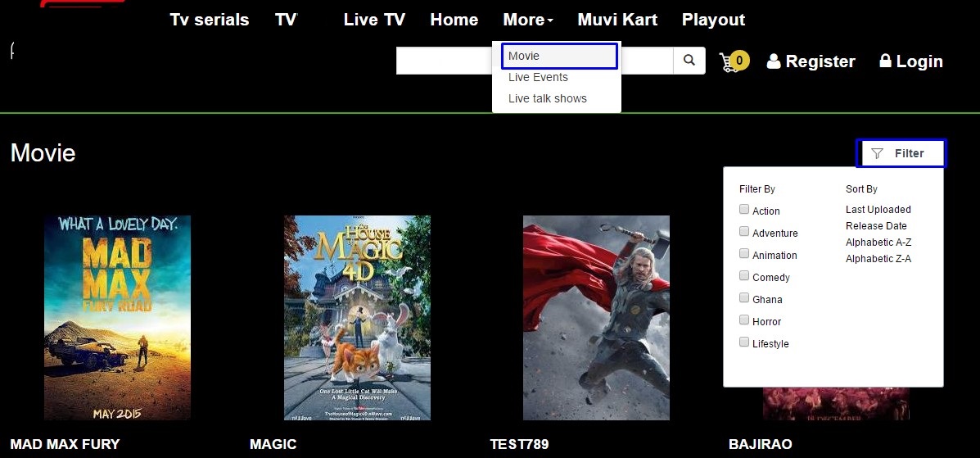Click the MAD MAX FURY title
Screen dimensions: 980x458
(x=65, y=444)
